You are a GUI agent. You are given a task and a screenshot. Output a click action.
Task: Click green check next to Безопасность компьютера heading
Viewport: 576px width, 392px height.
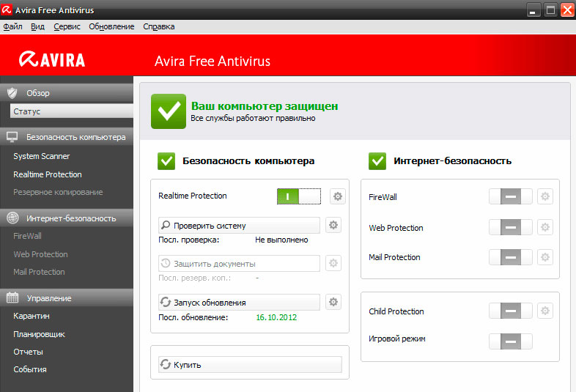(x=166, y=161)
